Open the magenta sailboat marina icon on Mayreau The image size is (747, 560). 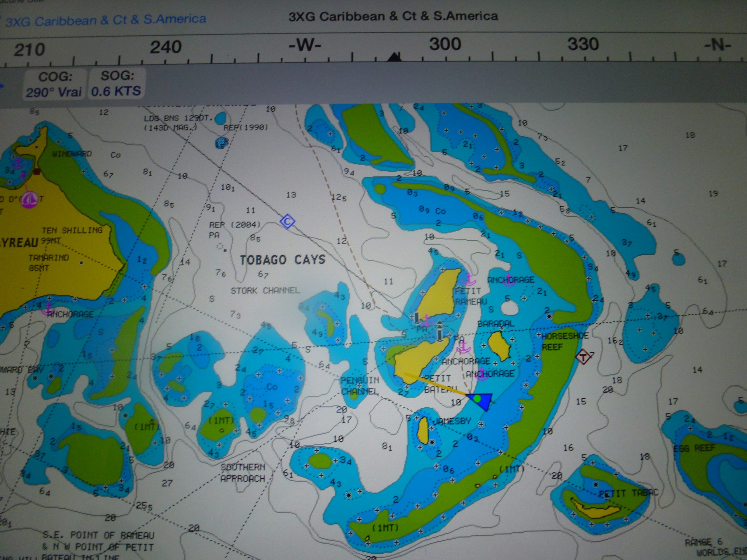point(30,199)
